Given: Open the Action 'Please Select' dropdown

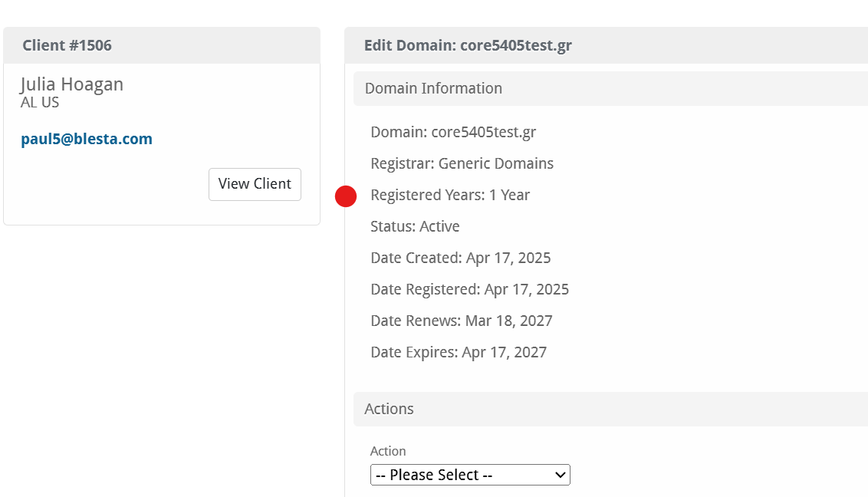Looking at the screenshot, I should pos(469,475).
